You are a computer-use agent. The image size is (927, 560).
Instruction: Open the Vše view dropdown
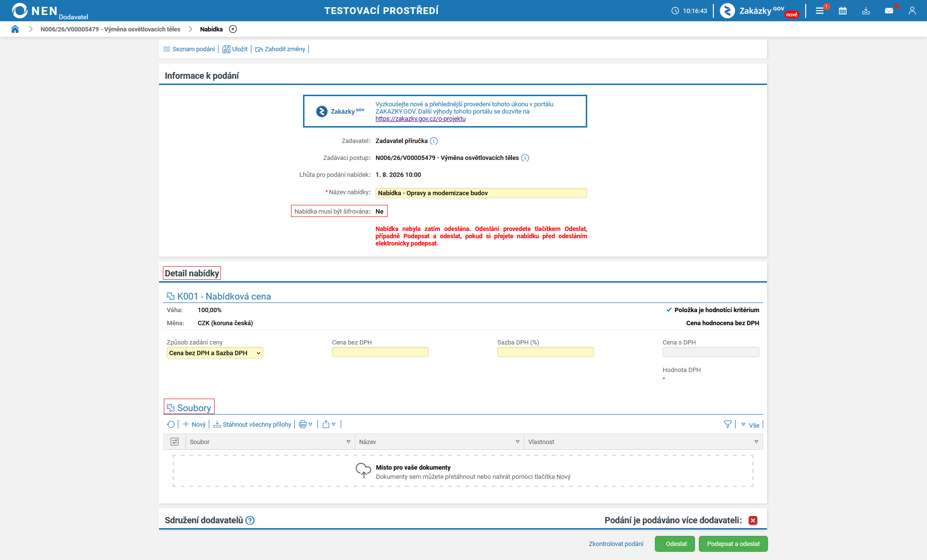[750, 425]
